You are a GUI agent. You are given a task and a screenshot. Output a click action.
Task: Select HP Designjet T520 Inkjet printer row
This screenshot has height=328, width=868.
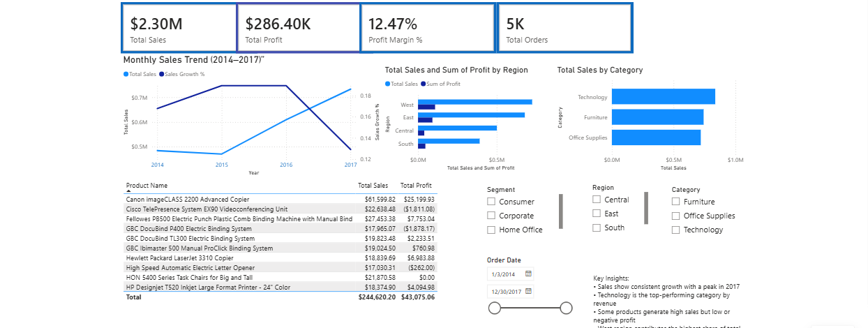pos(280,287)
